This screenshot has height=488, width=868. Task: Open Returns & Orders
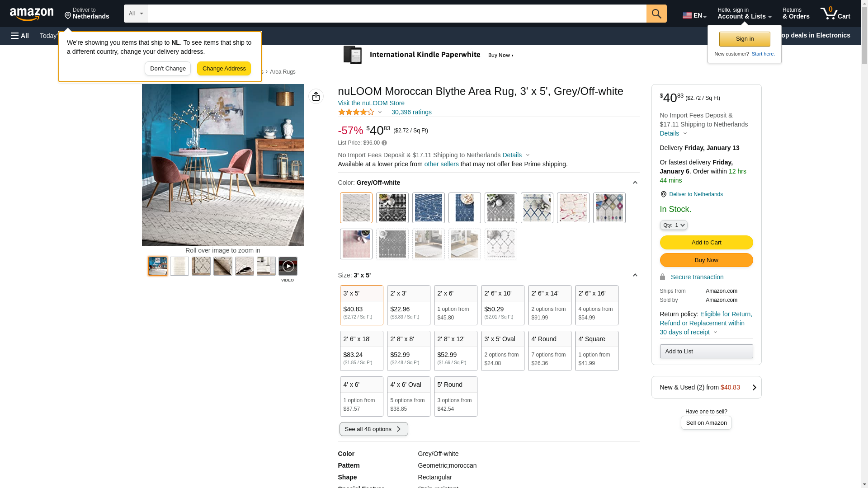[x=796, y=14]
